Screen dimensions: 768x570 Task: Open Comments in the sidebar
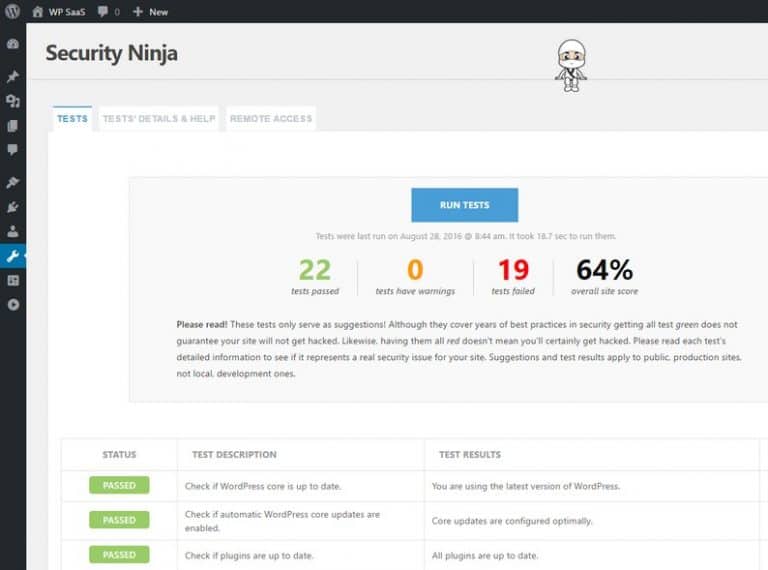(12, 150)
